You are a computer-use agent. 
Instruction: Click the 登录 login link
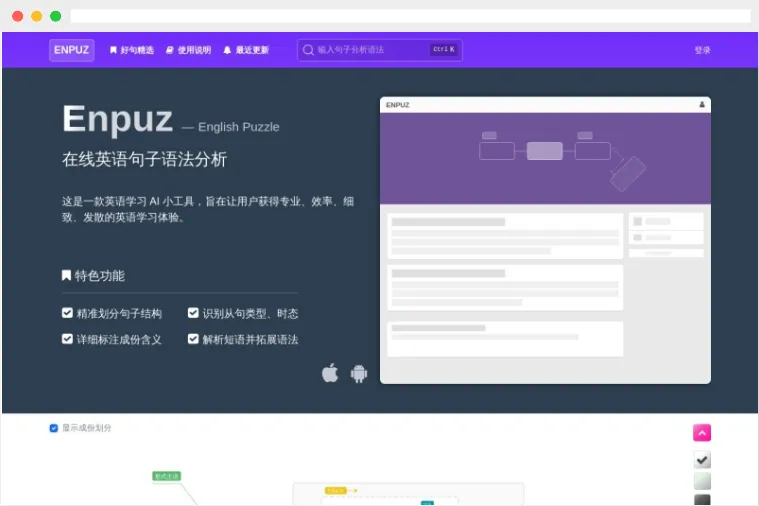702,50
